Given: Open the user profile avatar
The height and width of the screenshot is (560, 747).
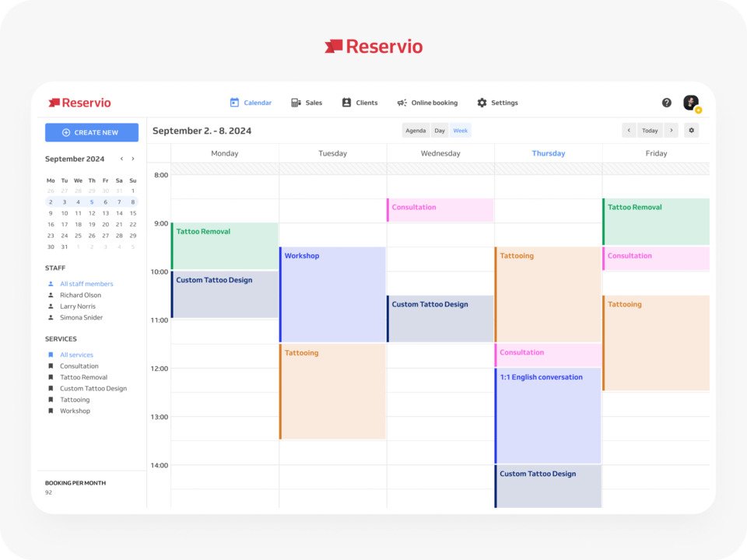Looking at the screenshot, I should tap(690, 103).
